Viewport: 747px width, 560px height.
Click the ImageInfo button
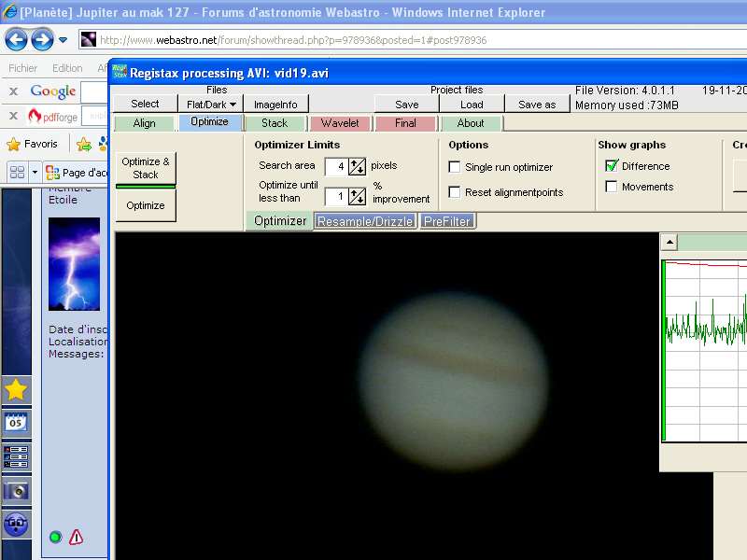coord(275,105)
